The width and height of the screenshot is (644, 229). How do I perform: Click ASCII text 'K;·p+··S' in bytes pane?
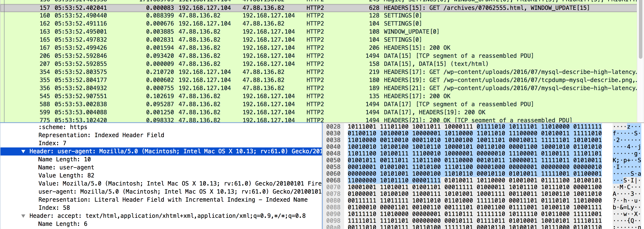[627, 160]
